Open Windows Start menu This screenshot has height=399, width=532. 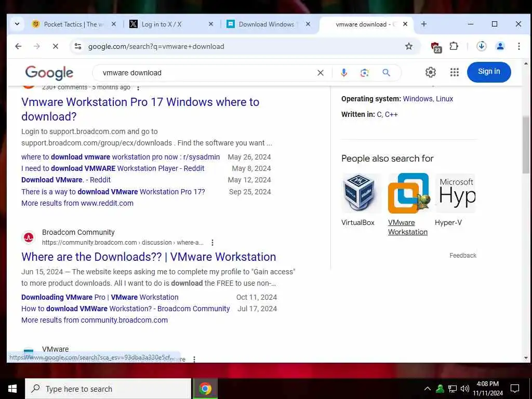[x=12, y=389]
